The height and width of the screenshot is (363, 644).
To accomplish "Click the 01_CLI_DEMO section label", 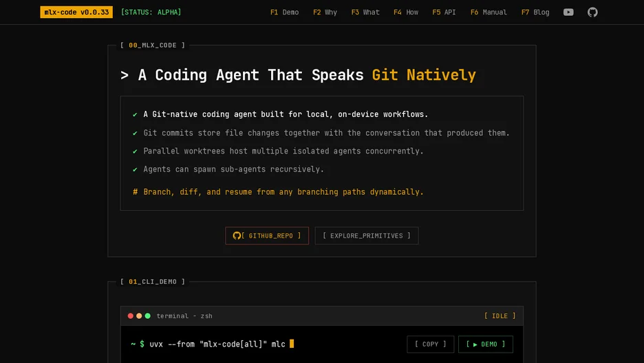I will click(152, 282).
